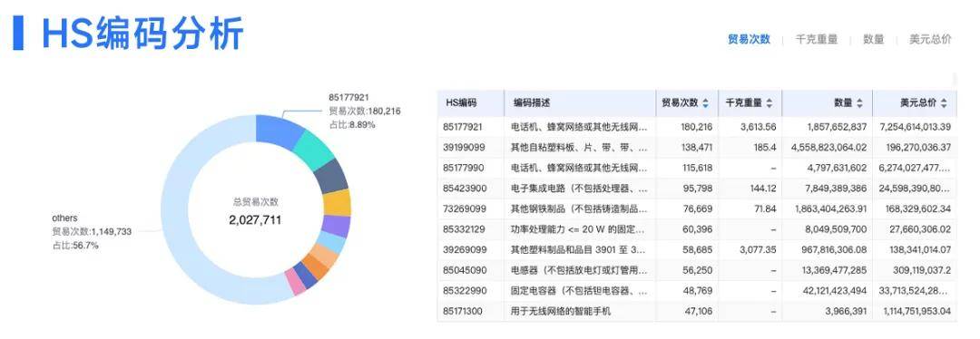Switch to the 千克重量 tab
The height and width of the screenshot is (339, 980).
[817, 39]
